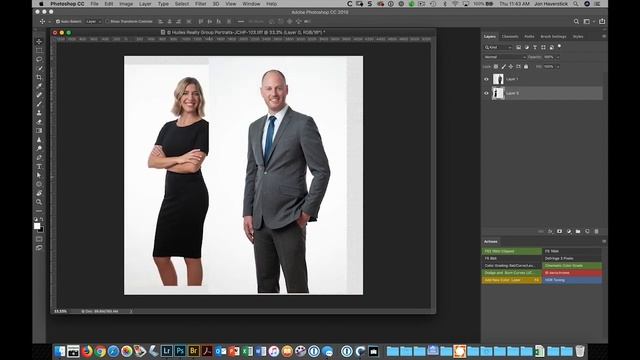
Task: Open Layers panel flyout menu
Action: tap(604, 36)
